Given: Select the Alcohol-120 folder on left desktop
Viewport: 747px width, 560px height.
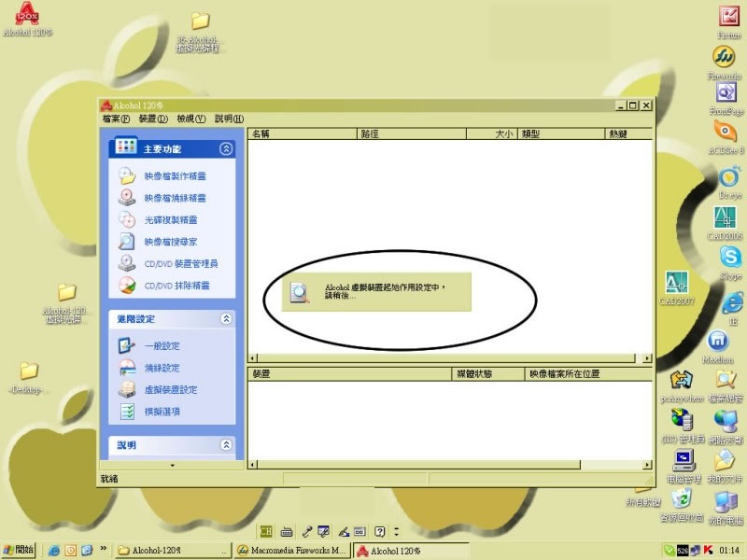Looking at the screenshot, I should coord(65,304).
